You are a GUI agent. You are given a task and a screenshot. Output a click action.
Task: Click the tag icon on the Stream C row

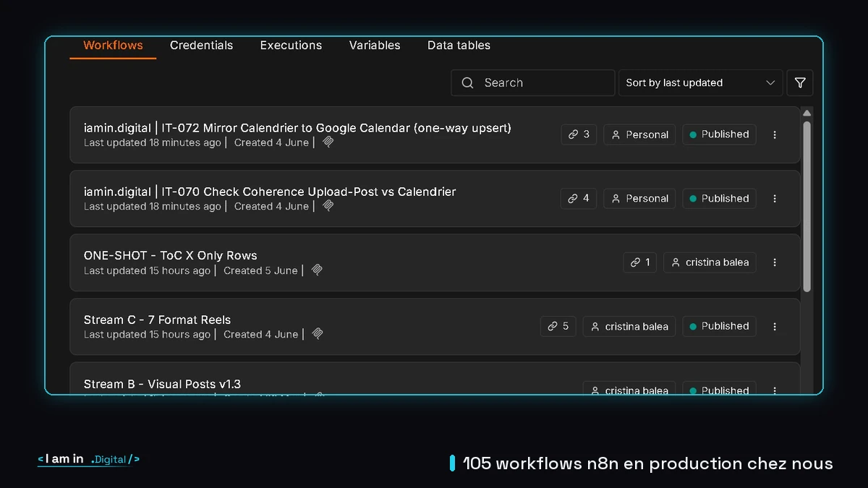317,334
